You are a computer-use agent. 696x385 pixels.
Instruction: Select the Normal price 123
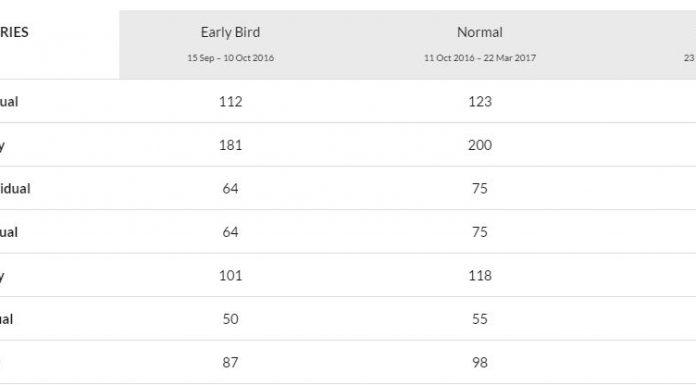click(480, 102)
